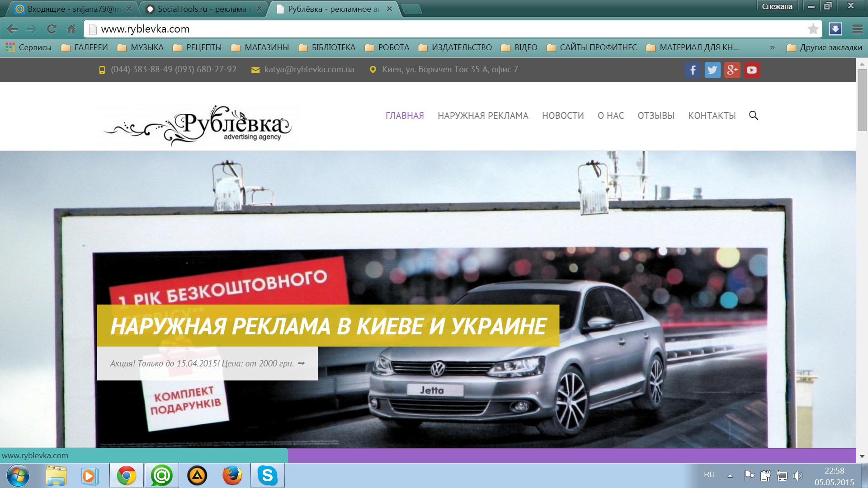Open Windows Explorer from the taskbar
Image resolution: width=868 pixels, height=488 pixels.
coord(56,475)
